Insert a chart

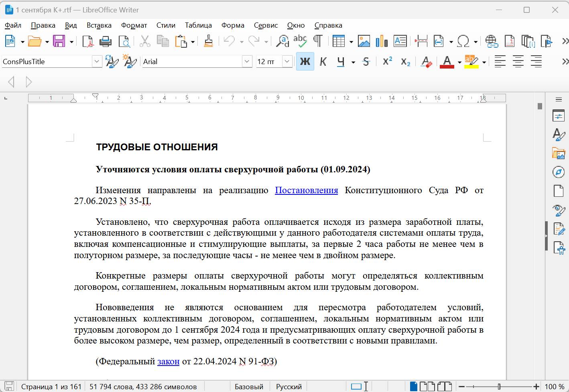click(x=382, y=41)
